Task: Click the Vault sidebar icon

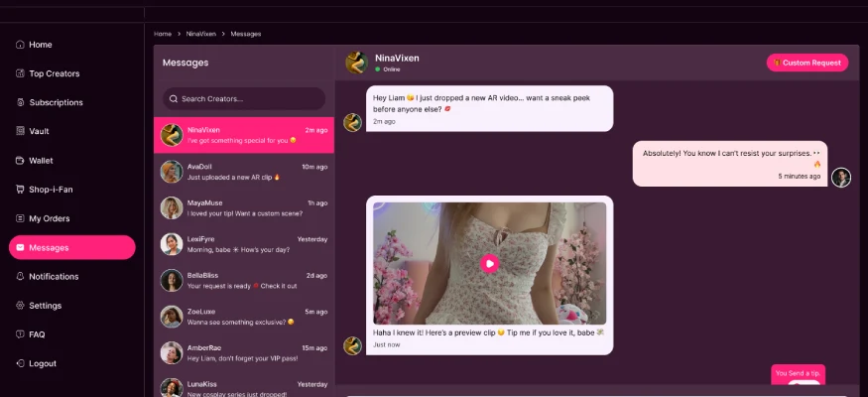Action: [x=20, y=131]
